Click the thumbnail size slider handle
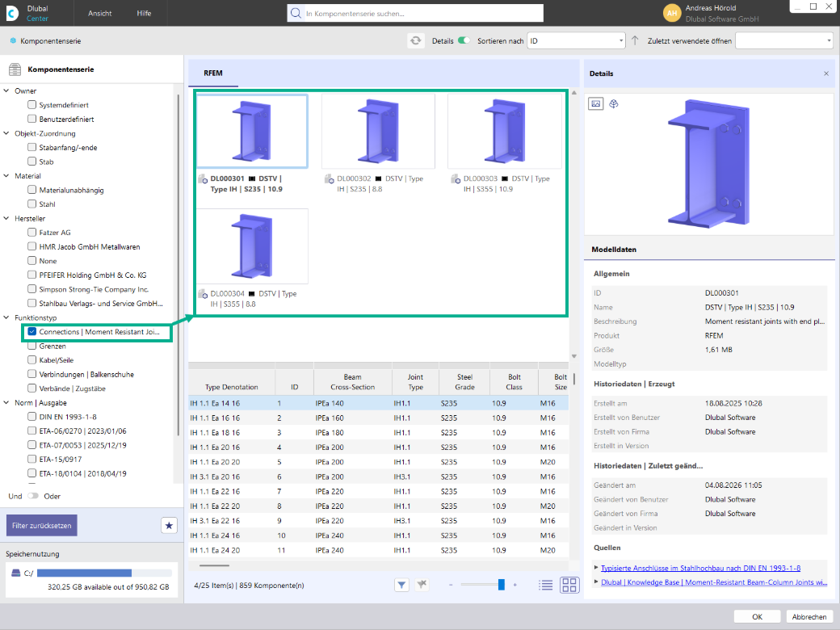This screenshot has width=840, height=630. click(x=502, y=585)
